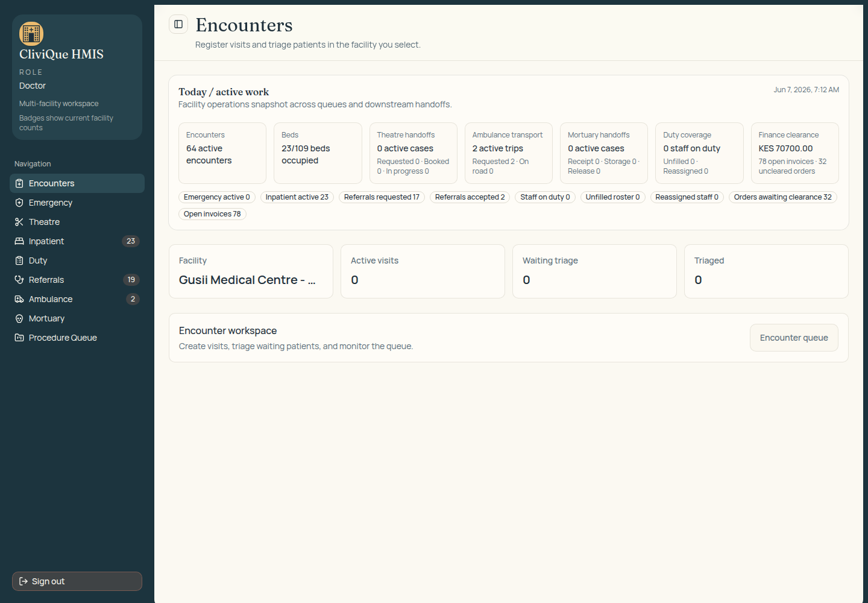Click the Emergency active 0 chip
Screen dimensions: 868x603
[217, 197]
